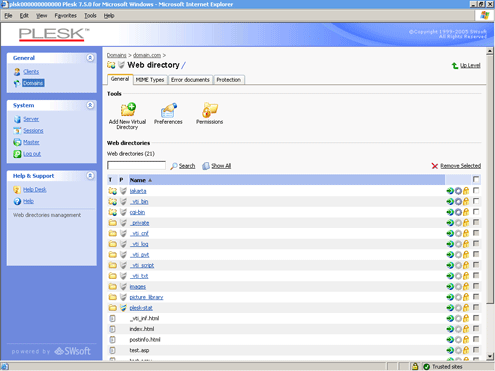Image resolution: width=495 pixels, height=371 pixels.
Task: Click the web directories search input field
Action: click(136, 166)
